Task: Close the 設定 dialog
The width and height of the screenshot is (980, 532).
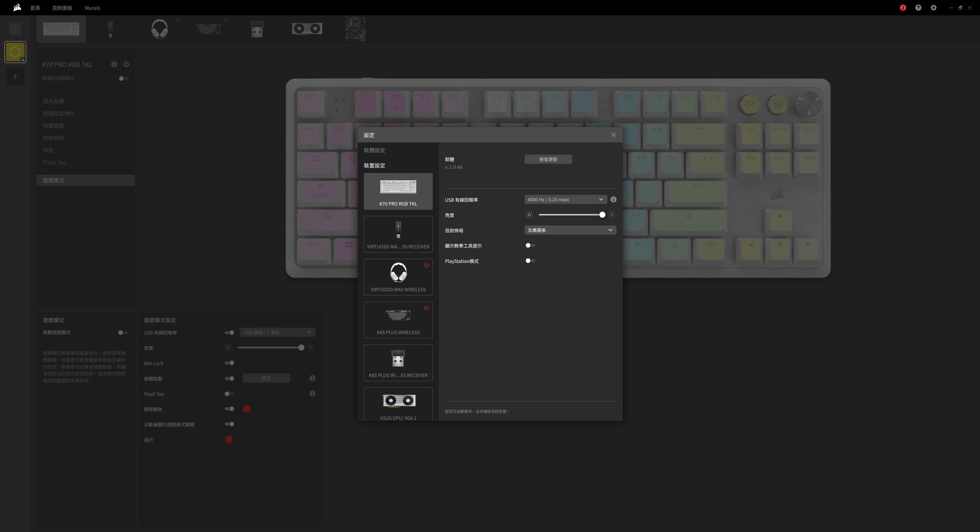Action: [x=613, y=135]
